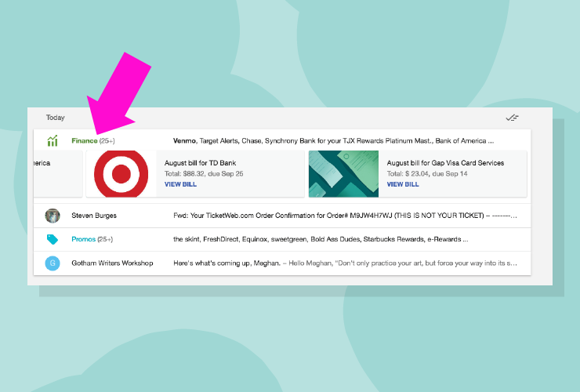Click 'Total: $88.32, due Sep 25' text
This screenshot has width=580, height=392.
[204, 173]
